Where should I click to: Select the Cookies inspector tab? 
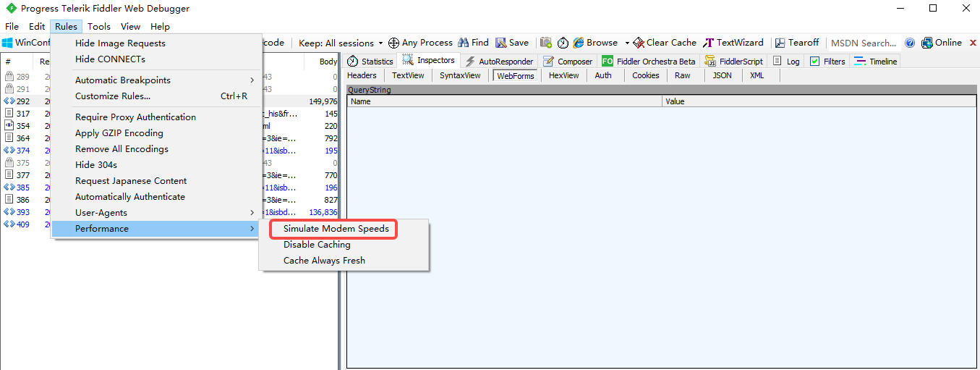pos(646,75)
